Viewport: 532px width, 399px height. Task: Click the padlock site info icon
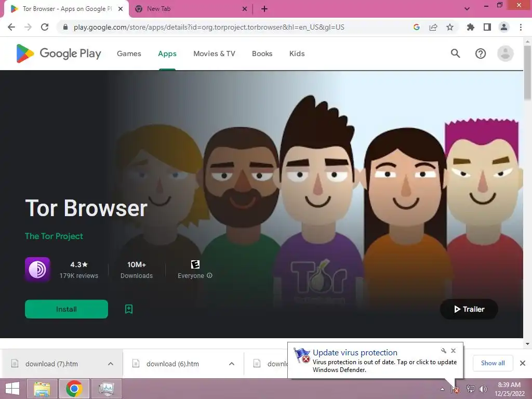pos(65,27)
